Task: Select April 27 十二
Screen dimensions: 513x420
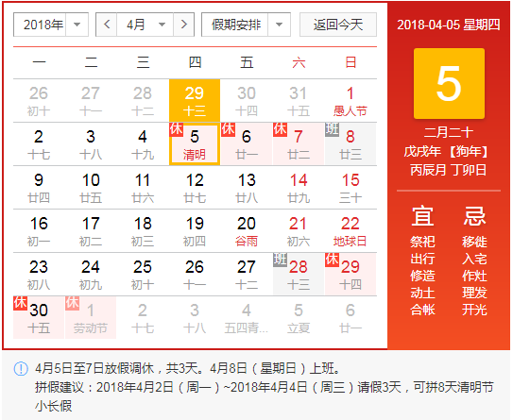Action: (247, 275)
